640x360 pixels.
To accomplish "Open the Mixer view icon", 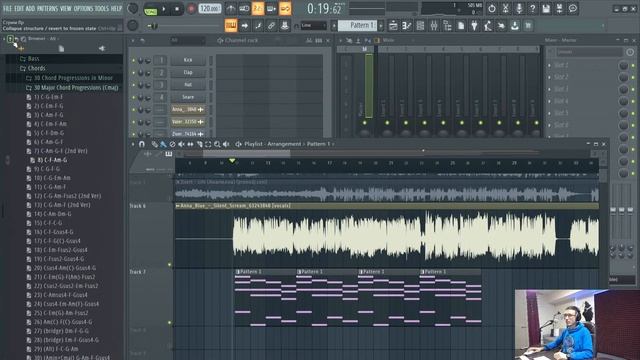I will (x=433, y=26).
